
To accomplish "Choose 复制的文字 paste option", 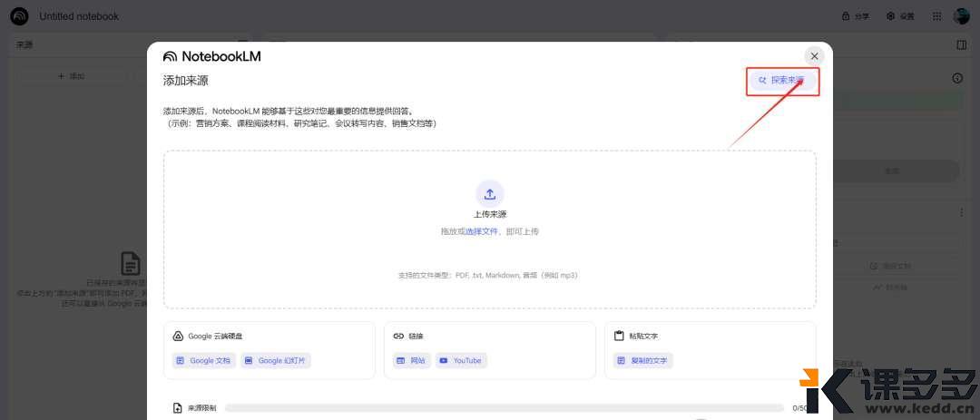I will click(x=642, y=361).
